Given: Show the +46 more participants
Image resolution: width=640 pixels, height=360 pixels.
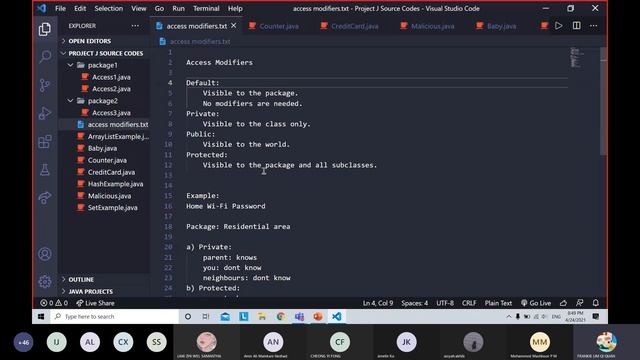Looking at the screenshot, I should coord(23,342).
